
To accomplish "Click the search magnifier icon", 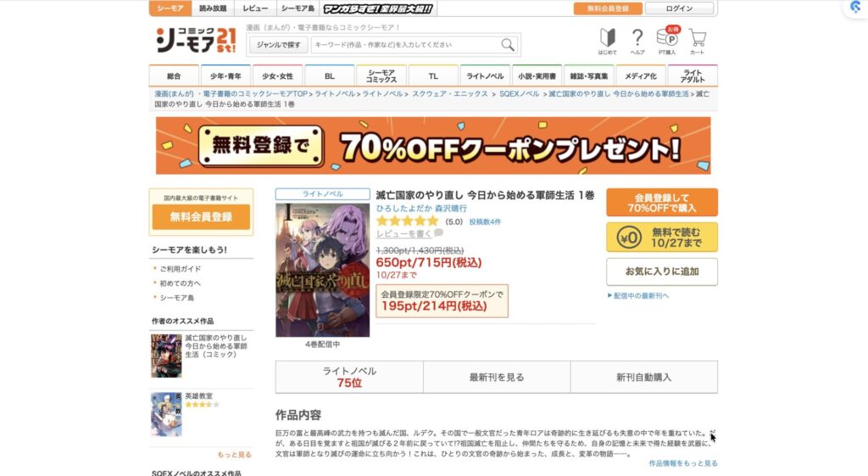I will click(508, 45).
